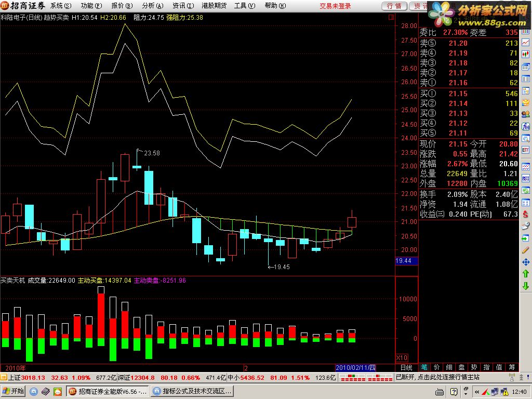The height and width of the screenshot is (399, 532).
Task: Click the candlestick chart icon in sidebar
Action: [x=526, y=54]
